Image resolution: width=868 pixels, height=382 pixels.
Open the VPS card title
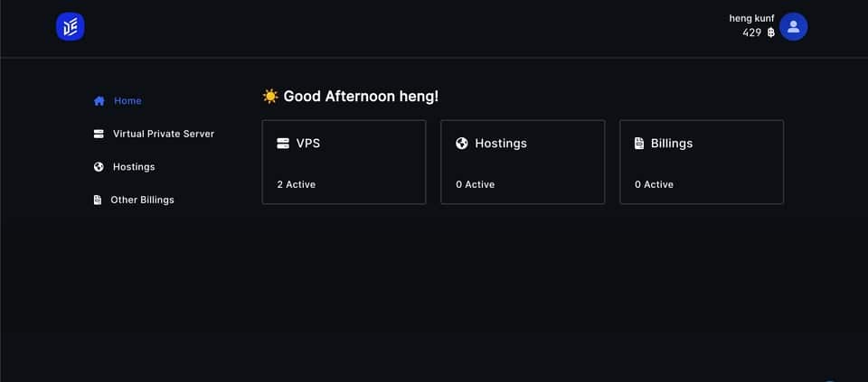coord(307,144)
